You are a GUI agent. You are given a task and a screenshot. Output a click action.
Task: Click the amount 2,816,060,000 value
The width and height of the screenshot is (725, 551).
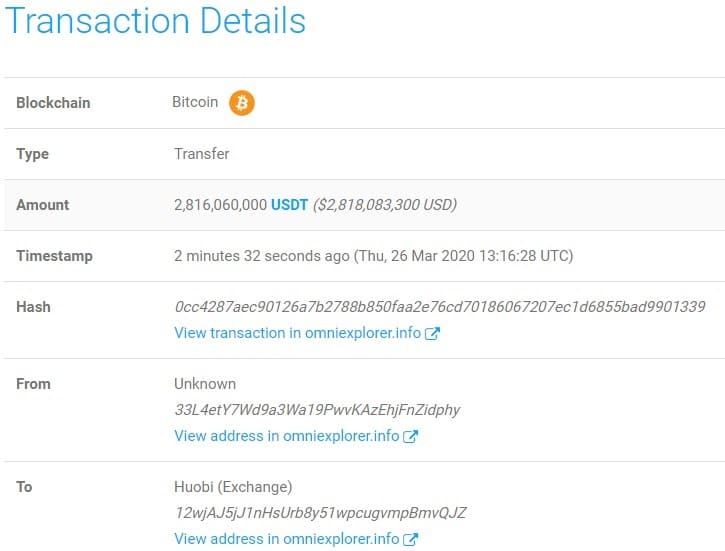coord(220,205)
